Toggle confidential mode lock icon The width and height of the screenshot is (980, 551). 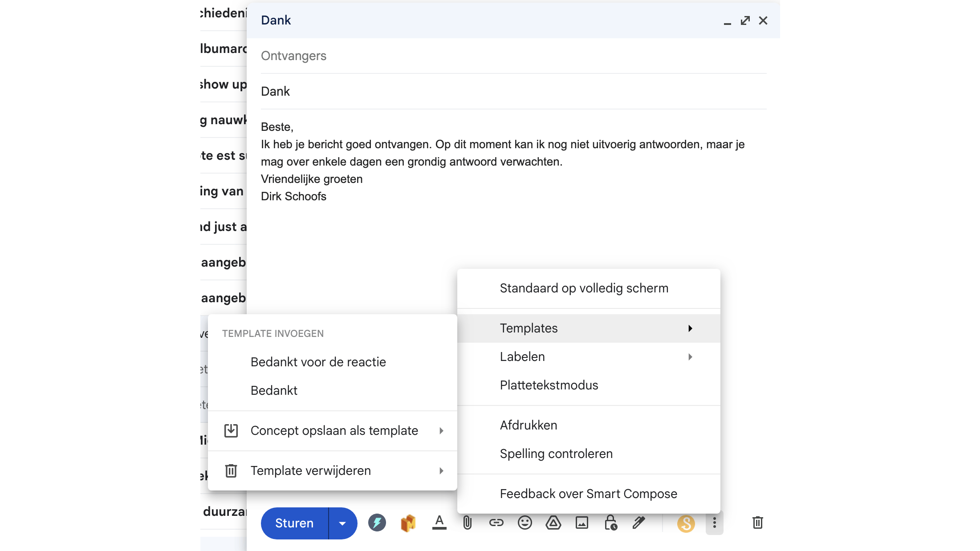(610, 523)
